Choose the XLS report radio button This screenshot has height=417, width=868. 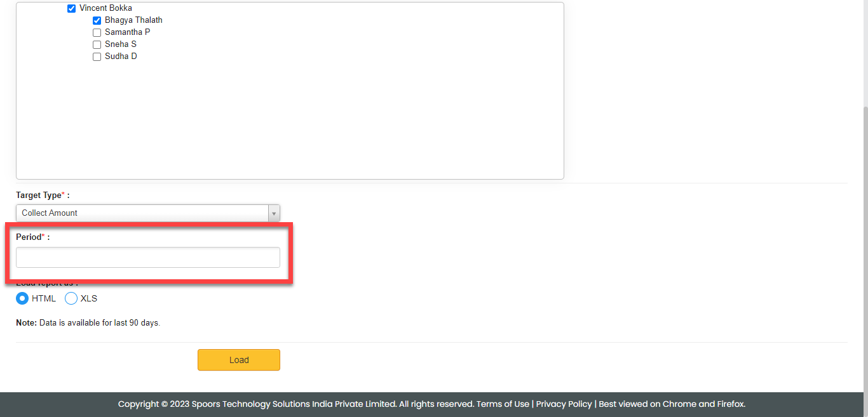[71, 298]
